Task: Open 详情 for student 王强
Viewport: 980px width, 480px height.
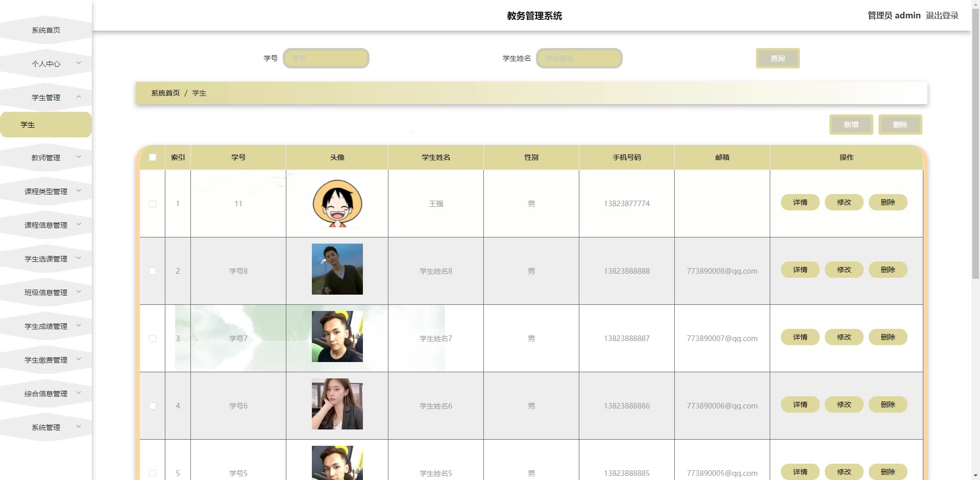Action: click(800, 202)
